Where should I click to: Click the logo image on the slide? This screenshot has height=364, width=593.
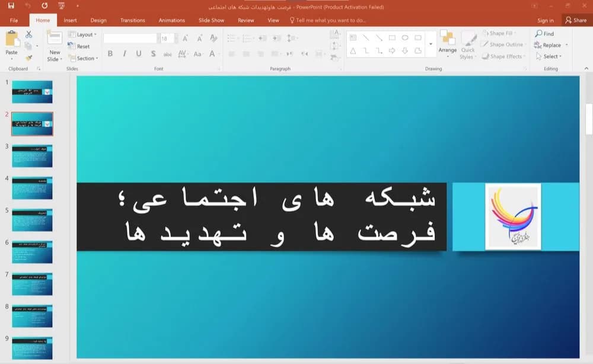513,216
